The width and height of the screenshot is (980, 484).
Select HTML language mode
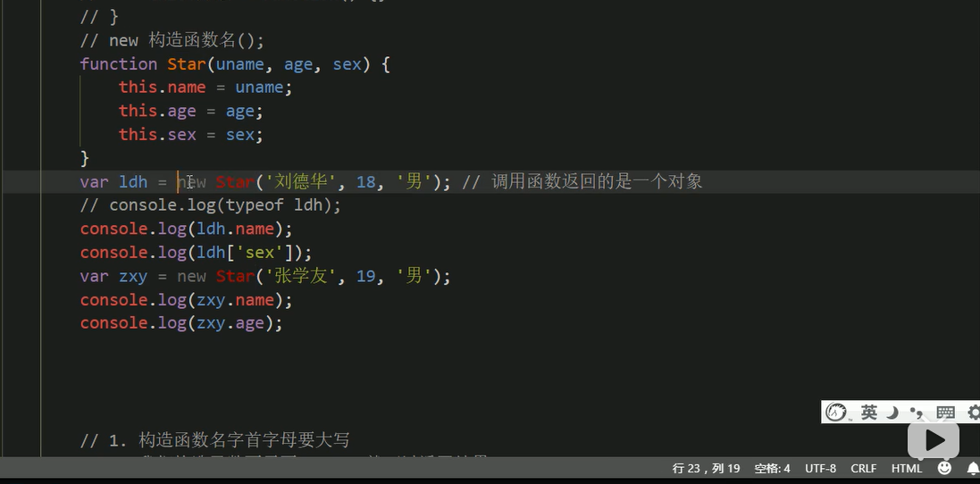point(906,469)
